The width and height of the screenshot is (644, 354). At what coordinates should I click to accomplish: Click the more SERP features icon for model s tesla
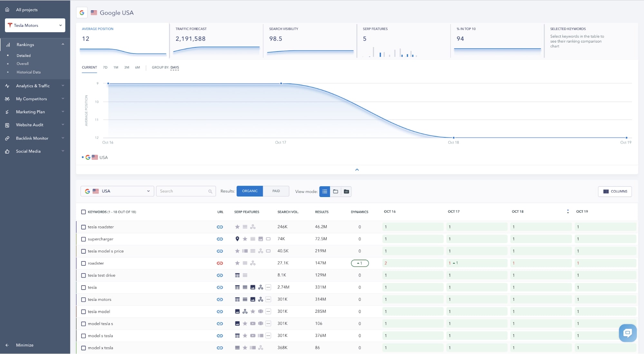pyautogui.click(x=268, y=336)
